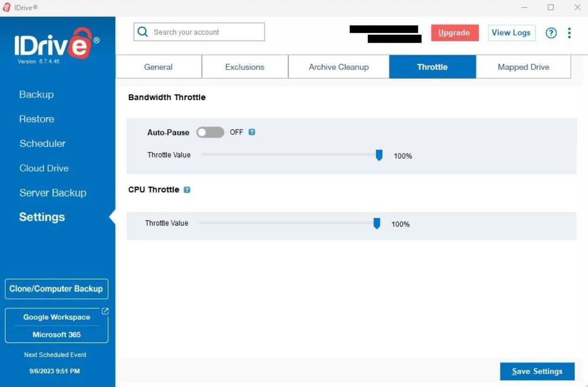Open the Google Workspace link

tap(57, 317)
